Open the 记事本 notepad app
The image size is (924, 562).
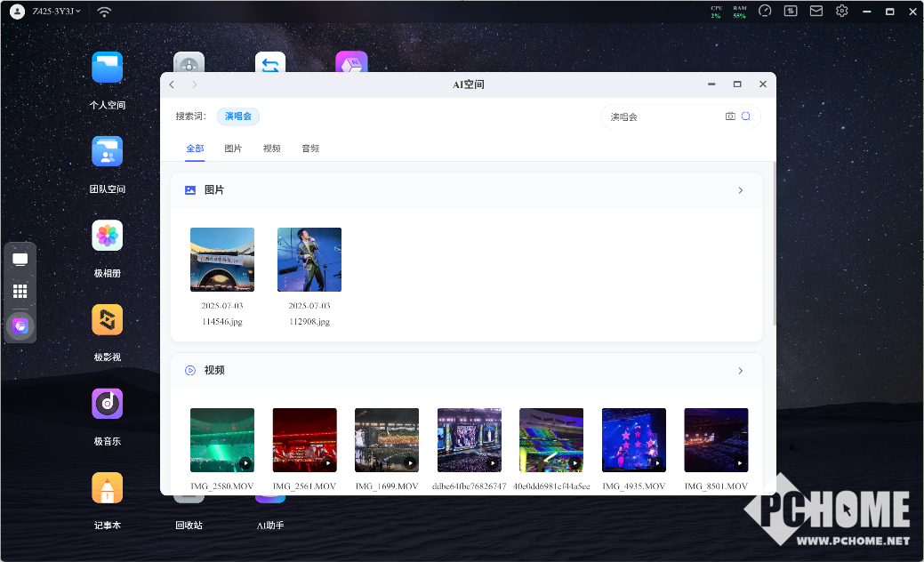[x=107, y=488]
